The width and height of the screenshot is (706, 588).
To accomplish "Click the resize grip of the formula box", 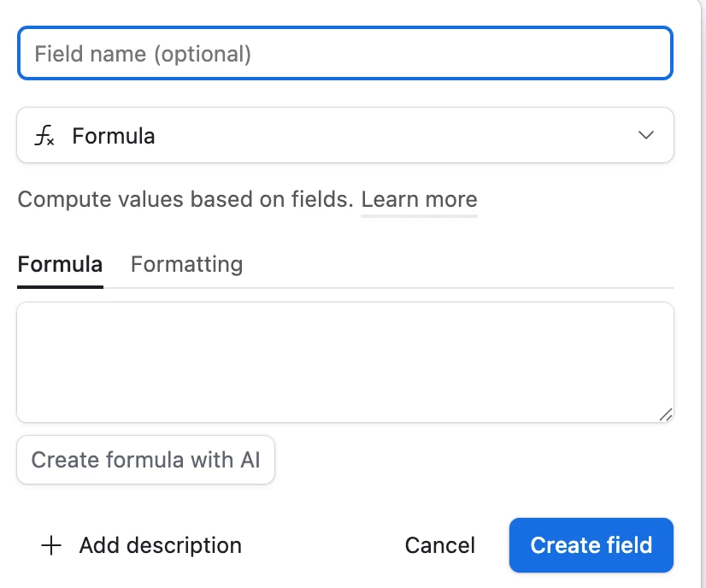I will point(666,415).
